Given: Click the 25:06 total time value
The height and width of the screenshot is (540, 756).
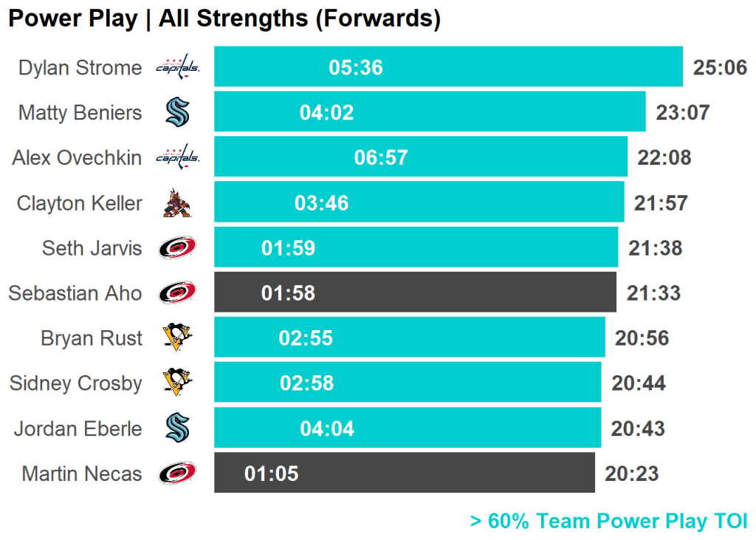Looking at the screenshot, I should (x=720, y=68).
